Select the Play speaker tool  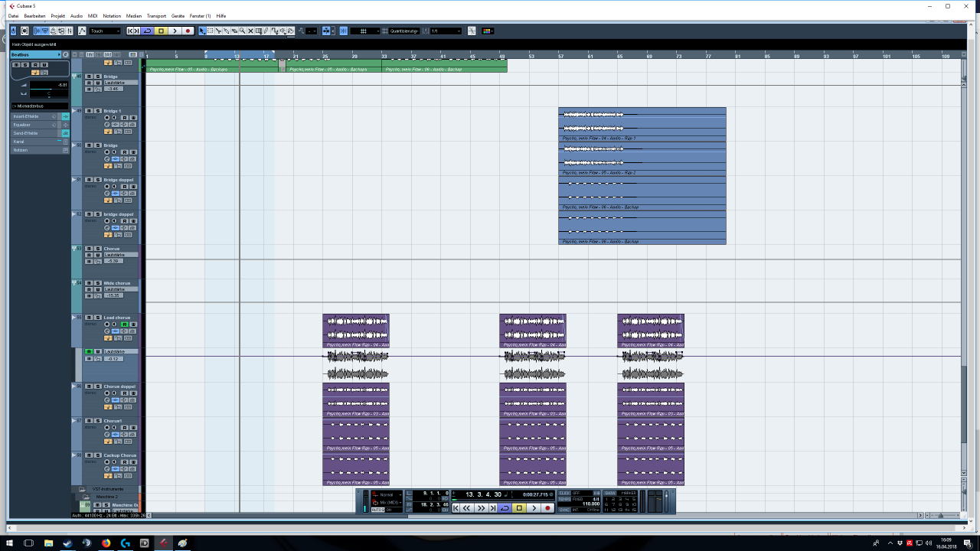click(283, 31)
